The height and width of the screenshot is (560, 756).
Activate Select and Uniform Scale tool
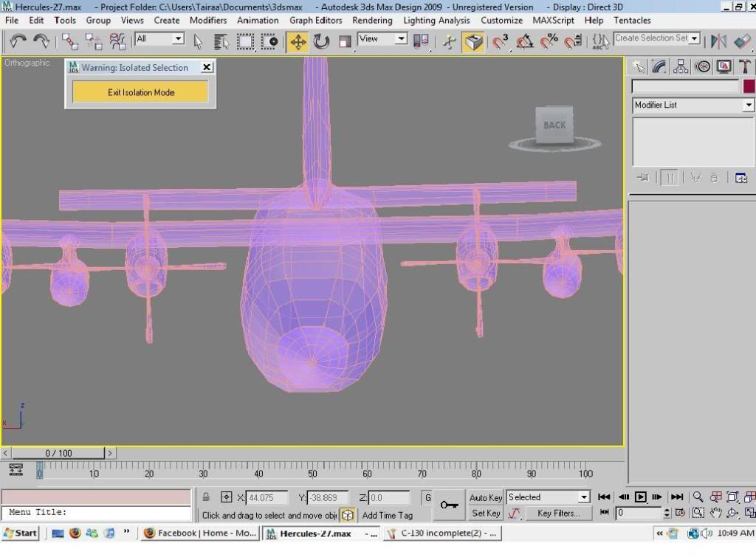click(x=345, y=42)
